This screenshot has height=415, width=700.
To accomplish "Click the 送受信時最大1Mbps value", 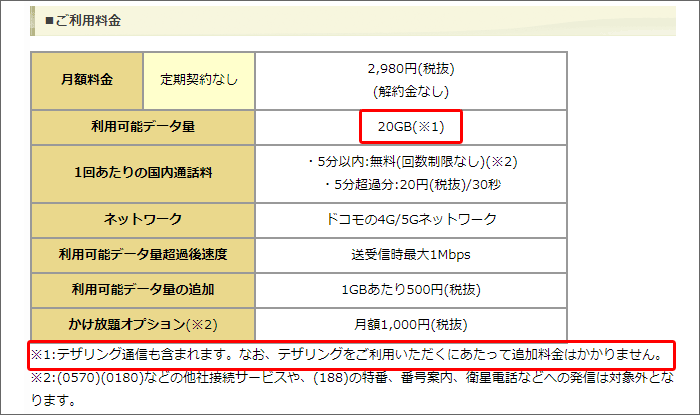I will (411, 255).
